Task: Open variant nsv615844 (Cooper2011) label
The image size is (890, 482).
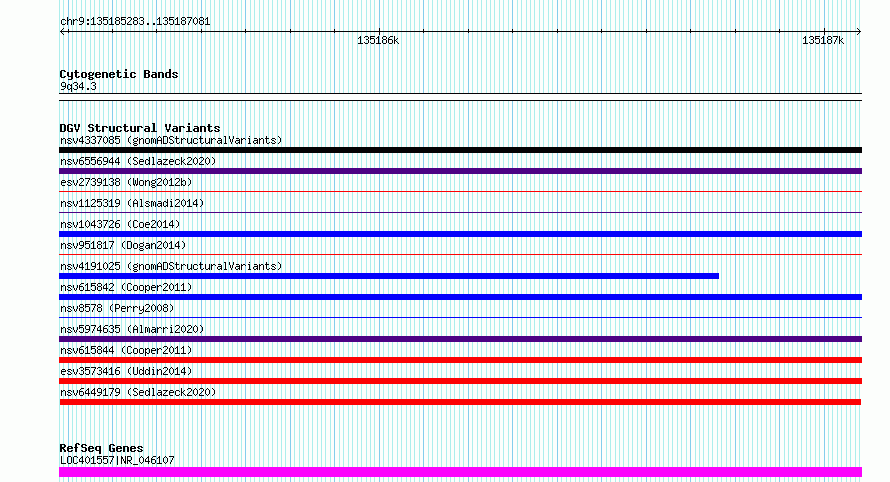Action: [x=126, y=350]
